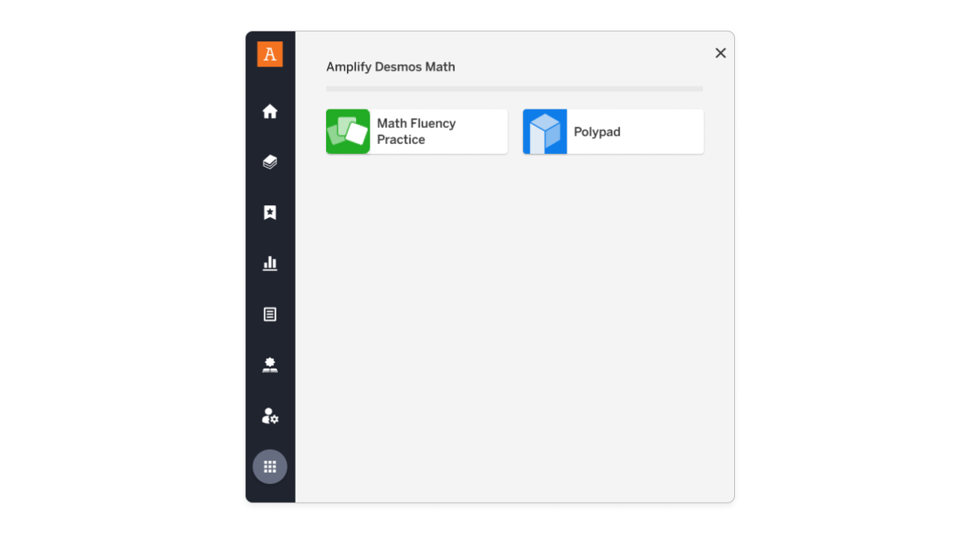
Task: Click the blue Polypad cube icon
Action: click(x=545, y=132)
